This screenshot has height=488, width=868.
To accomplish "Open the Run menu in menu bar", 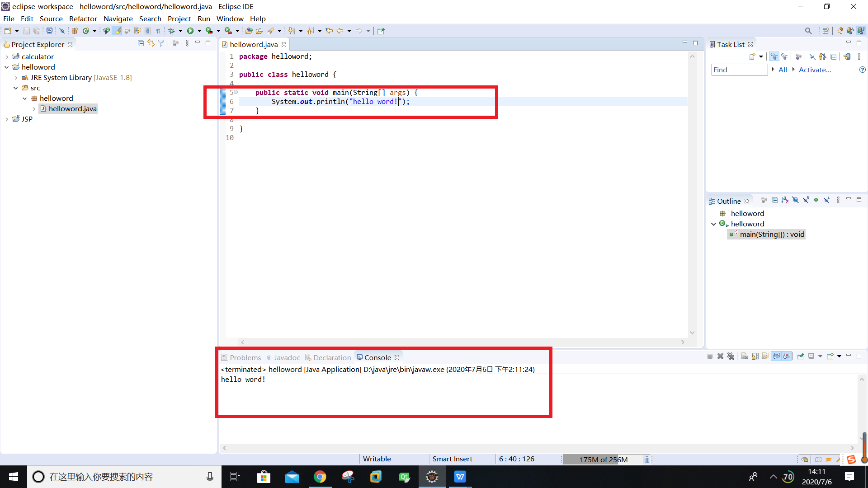I will [204, 19].
